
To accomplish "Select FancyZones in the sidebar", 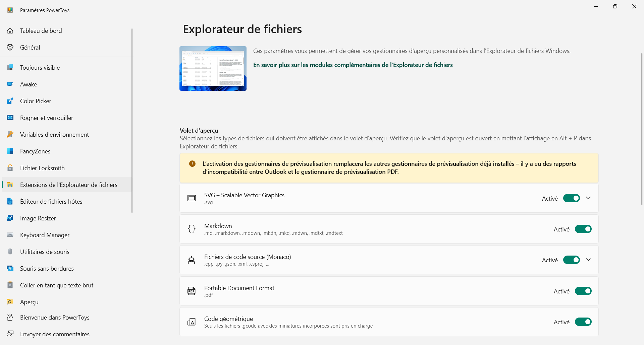I will click(x=66, y=151).
